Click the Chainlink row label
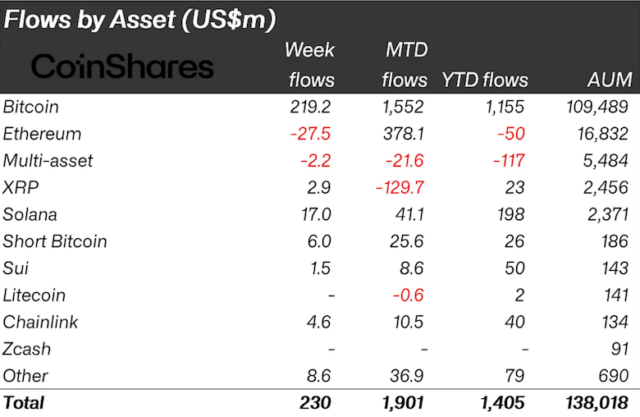This screenshot has width=640, height=417. tap(42, 322)
